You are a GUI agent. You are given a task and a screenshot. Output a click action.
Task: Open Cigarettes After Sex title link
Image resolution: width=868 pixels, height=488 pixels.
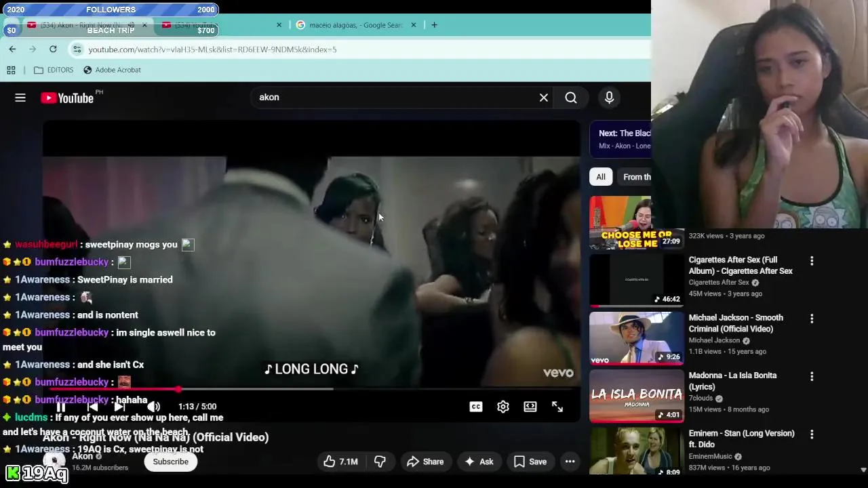point(741,265)
